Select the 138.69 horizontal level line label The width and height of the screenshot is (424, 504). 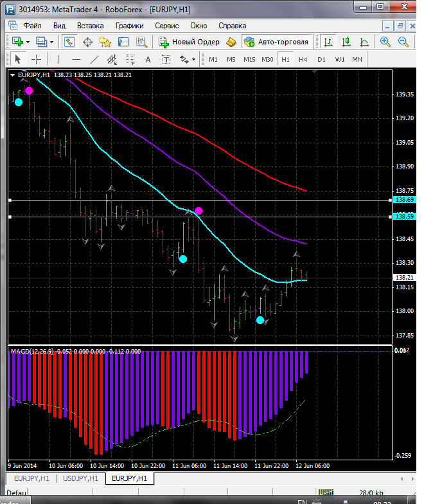pyautogui.click(x=405, y=199)
